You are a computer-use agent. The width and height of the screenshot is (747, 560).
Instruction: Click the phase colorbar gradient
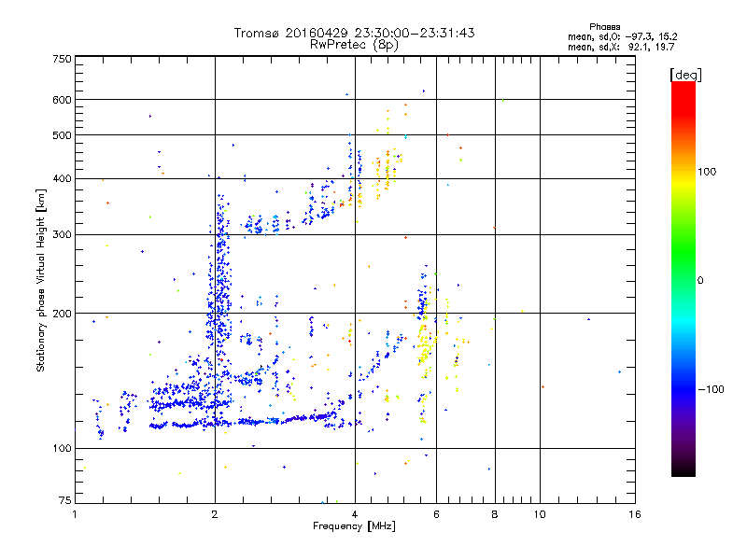point(684,278)
